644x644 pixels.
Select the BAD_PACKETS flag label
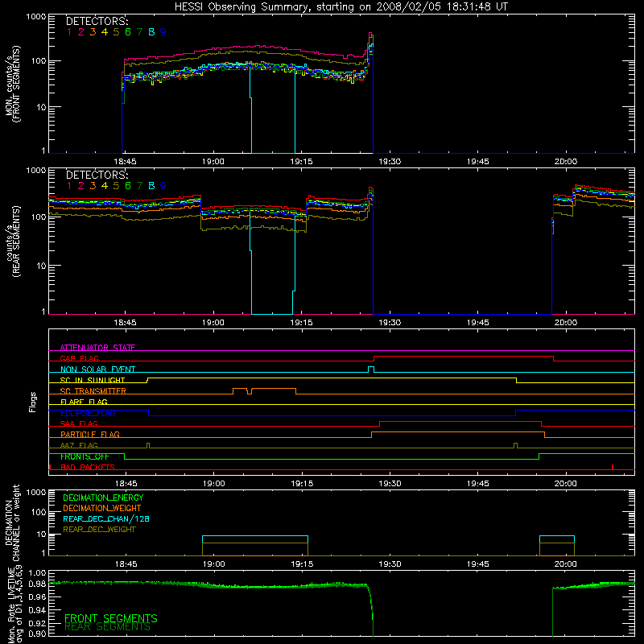point(88,467)
